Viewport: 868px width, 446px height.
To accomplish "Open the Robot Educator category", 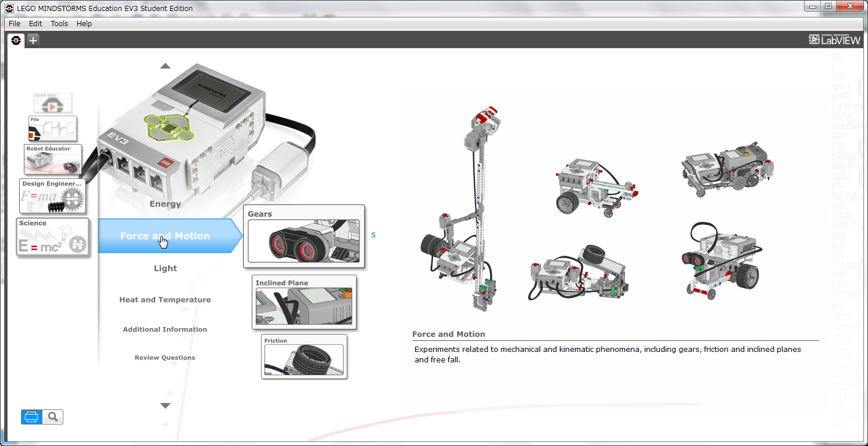I will 53,160.
